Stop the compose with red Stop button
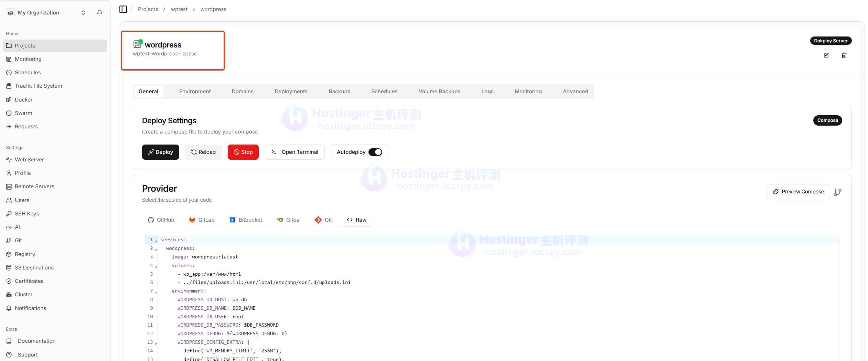 point(243,152)
